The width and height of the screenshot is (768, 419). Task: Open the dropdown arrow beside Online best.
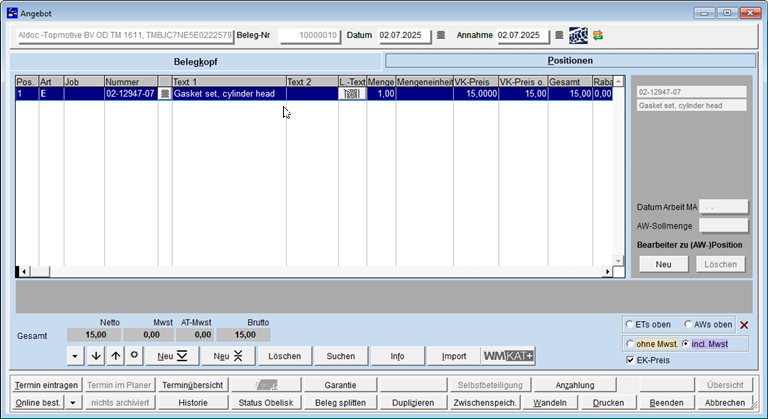[x=73, y=403]
